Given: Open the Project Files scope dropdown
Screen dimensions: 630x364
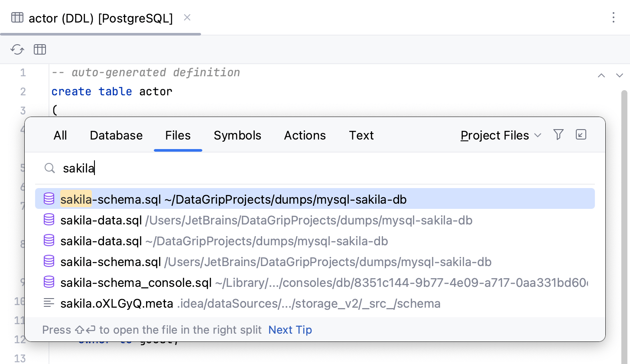Looking at the screenshot, I should point(495,135).
